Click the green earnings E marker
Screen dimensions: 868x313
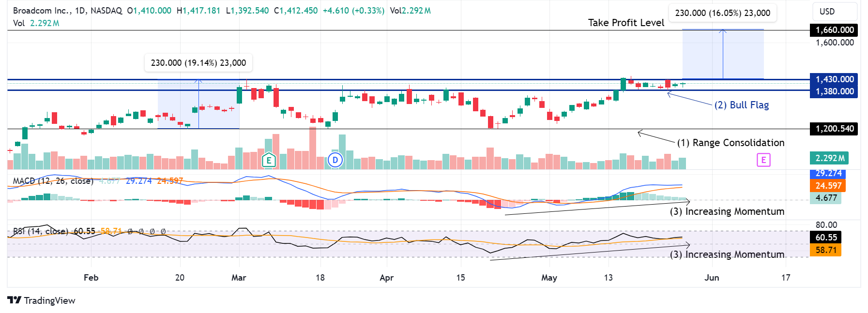(x=269, y=160)
